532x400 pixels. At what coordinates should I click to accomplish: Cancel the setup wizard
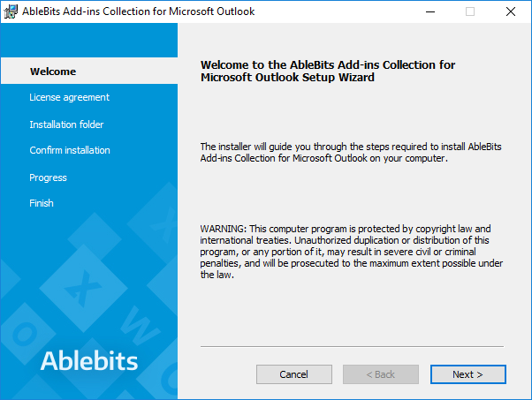click(x=293, y=374)
